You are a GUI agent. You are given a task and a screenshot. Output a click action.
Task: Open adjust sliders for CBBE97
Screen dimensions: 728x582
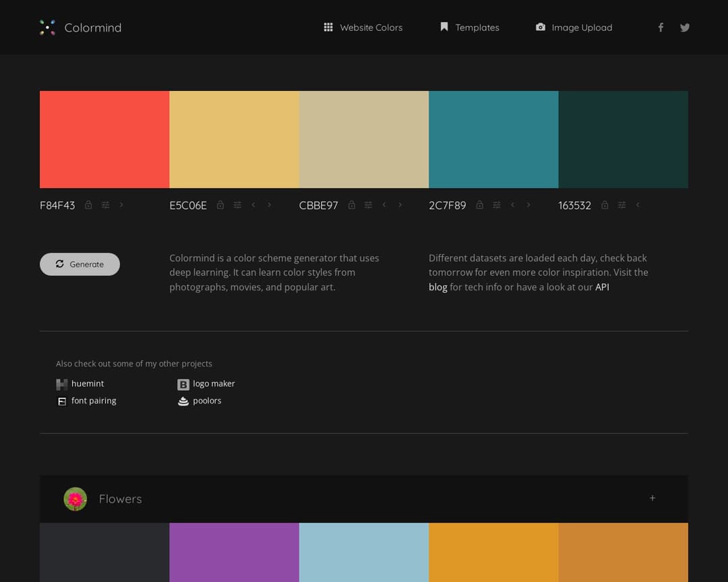pyautogui.click(x=368, y=205)
